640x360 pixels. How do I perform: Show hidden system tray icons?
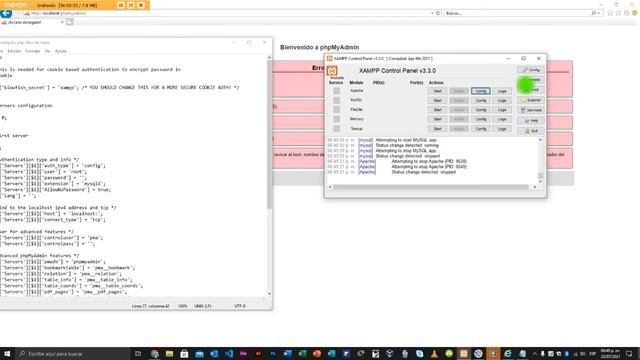535,353
